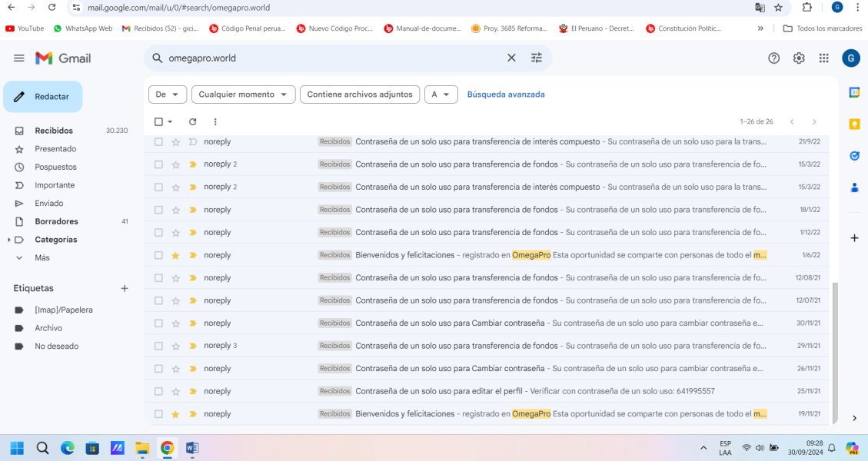Open the noreply 3 conversation dated 29/11/21
This screenshot has width=868, height=461.
487,346
